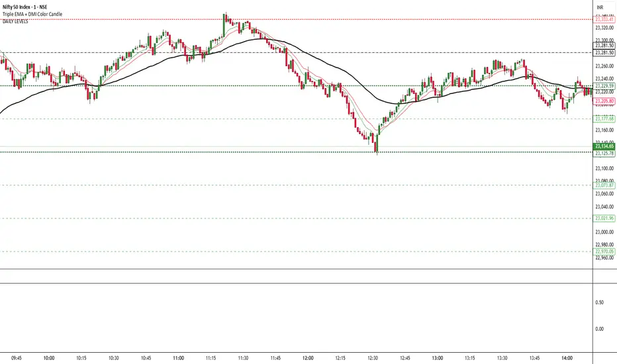
Task: Click the green 22,970.05 level label
Action: (x=604, y=251)
